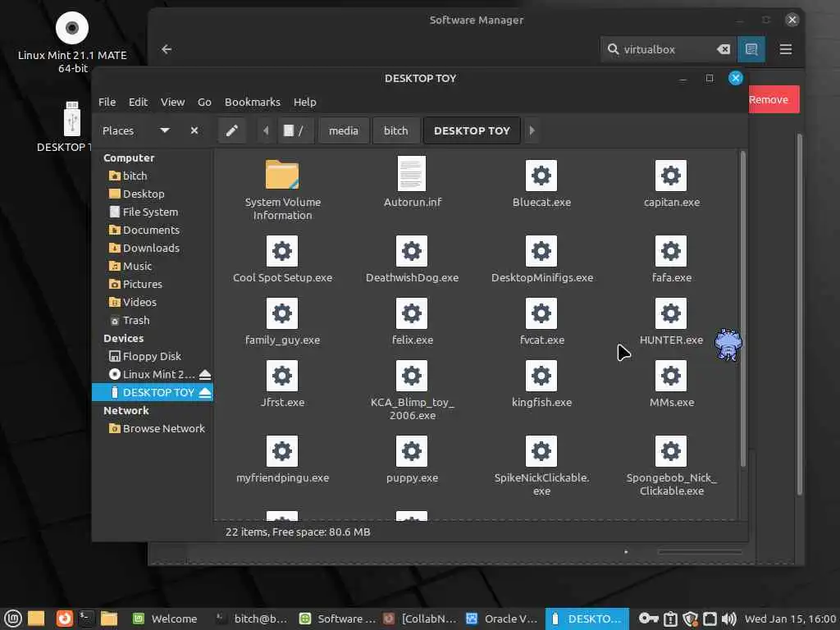The width and height of the screenshot is (840, 630).
Task: Go to root filesystem path button
Action: (294, 130)
